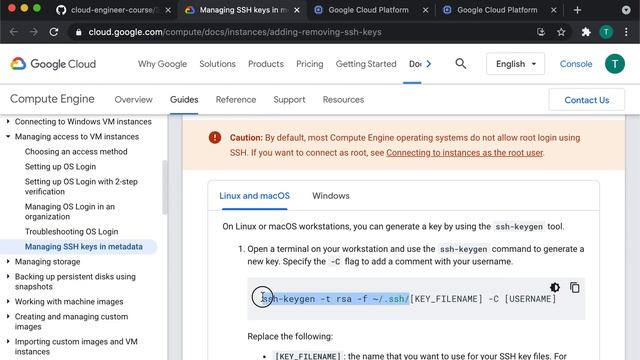Open Why Google menu
Image resolution: width=640 pixels, height=360 pixels.
(162, 64)
